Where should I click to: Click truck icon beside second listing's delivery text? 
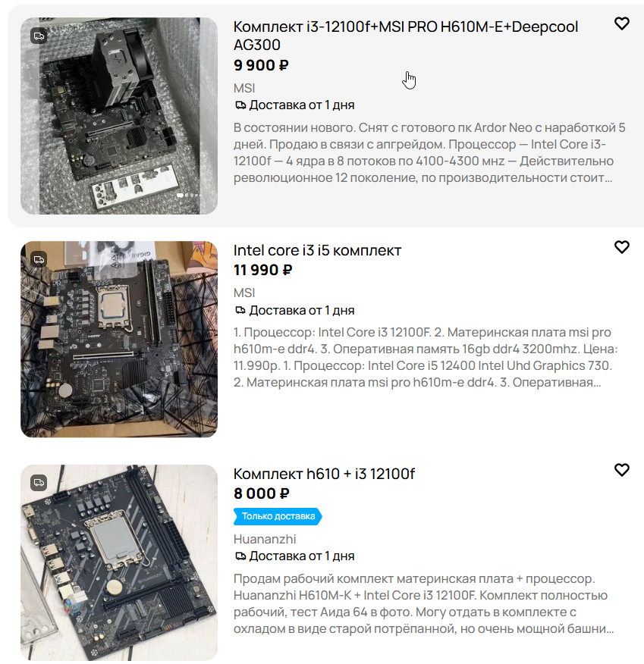point(240,311)
